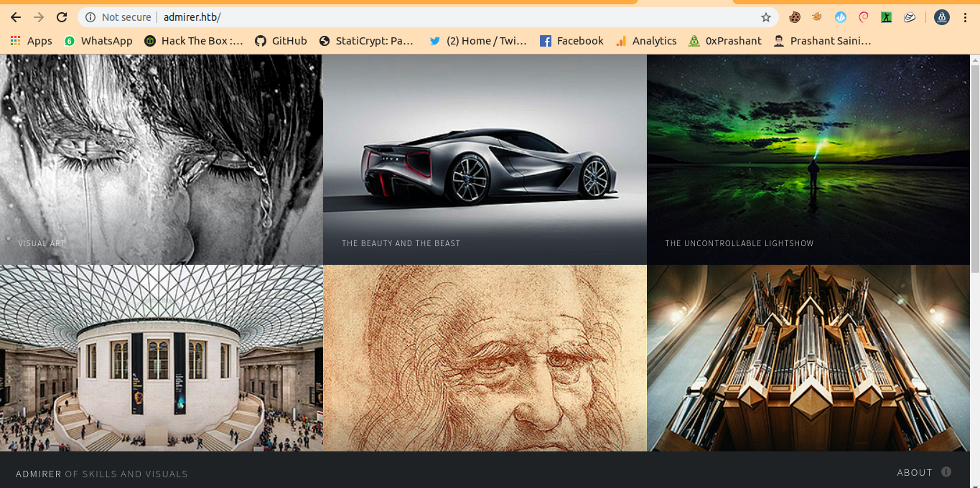980x488 pixels.
Task: Click the browser back arrow
Action: tap(16, 17)
